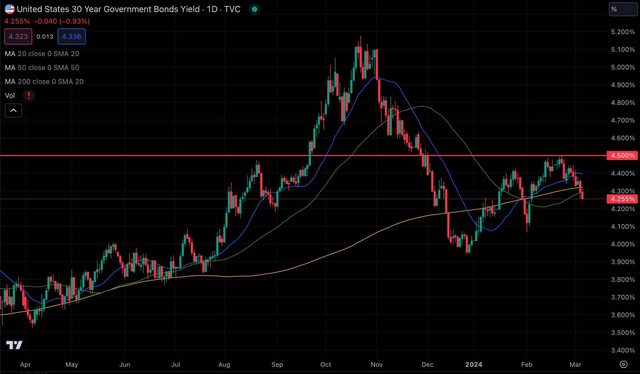Click the green market status dot
Image resolution: width=640 pixels, height=374 pixels.
pyautogui.click(x=255, y=9)
